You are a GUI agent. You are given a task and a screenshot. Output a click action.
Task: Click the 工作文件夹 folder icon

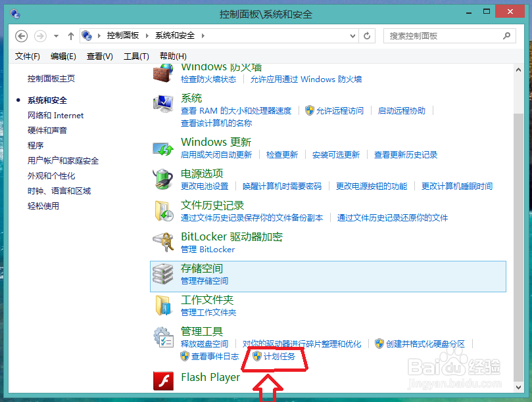point(164,306)
